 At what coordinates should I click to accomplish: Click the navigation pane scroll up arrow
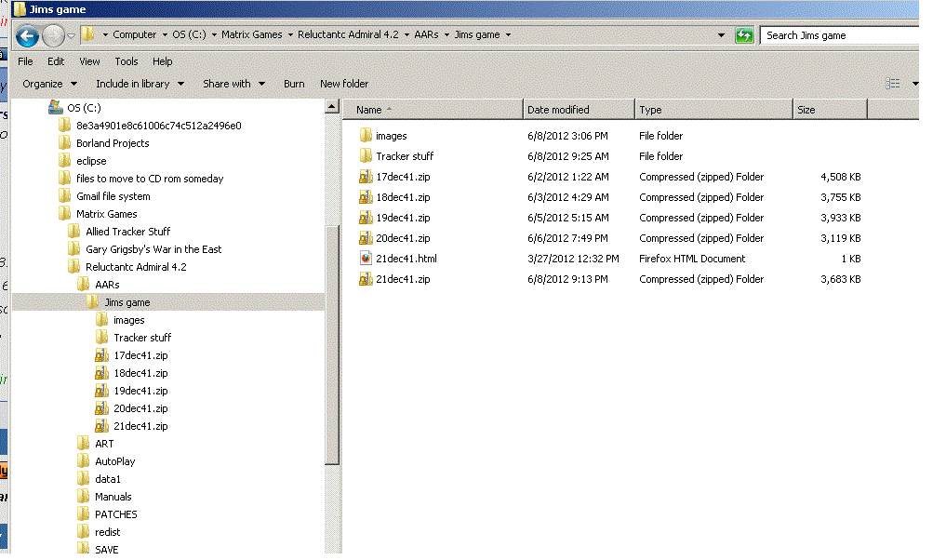[332, 107]
